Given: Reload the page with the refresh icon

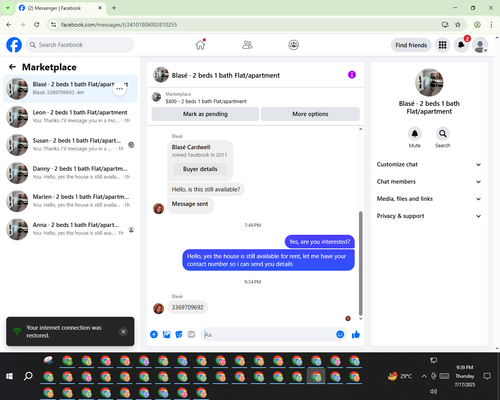Looking at the screenshot, I should point(37,24).
